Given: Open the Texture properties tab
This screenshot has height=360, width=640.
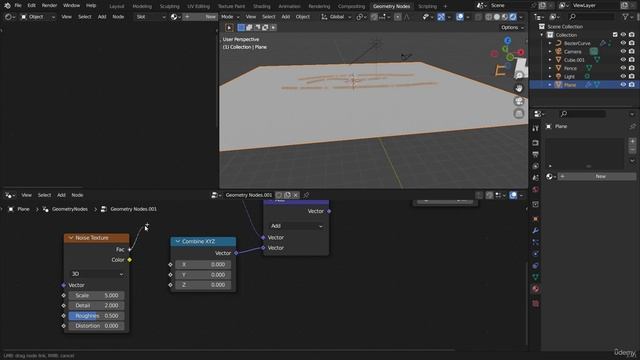Looking at the screenshot, I should (x=536, y=304).
